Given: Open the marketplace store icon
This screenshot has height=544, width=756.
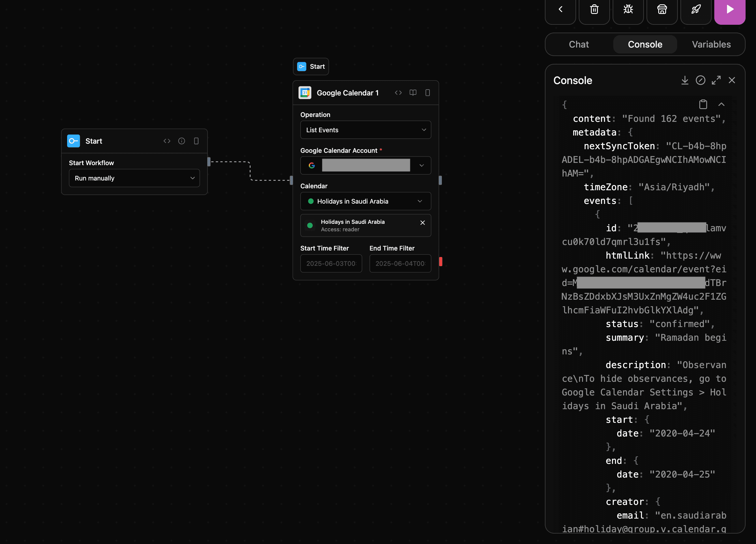Looking at the screenshot, I should (x=662, y=9).
